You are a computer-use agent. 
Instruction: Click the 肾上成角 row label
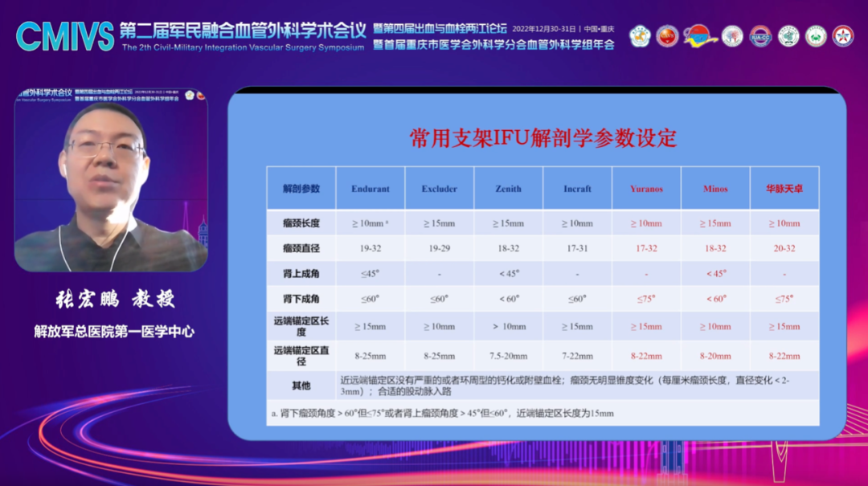point(301,273)
